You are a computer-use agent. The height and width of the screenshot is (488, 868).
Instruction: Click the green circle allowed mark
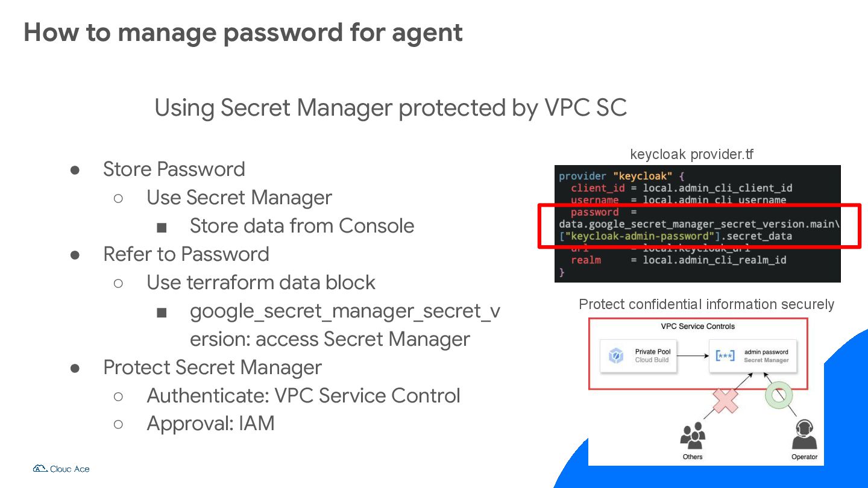[x=779, y=395]
